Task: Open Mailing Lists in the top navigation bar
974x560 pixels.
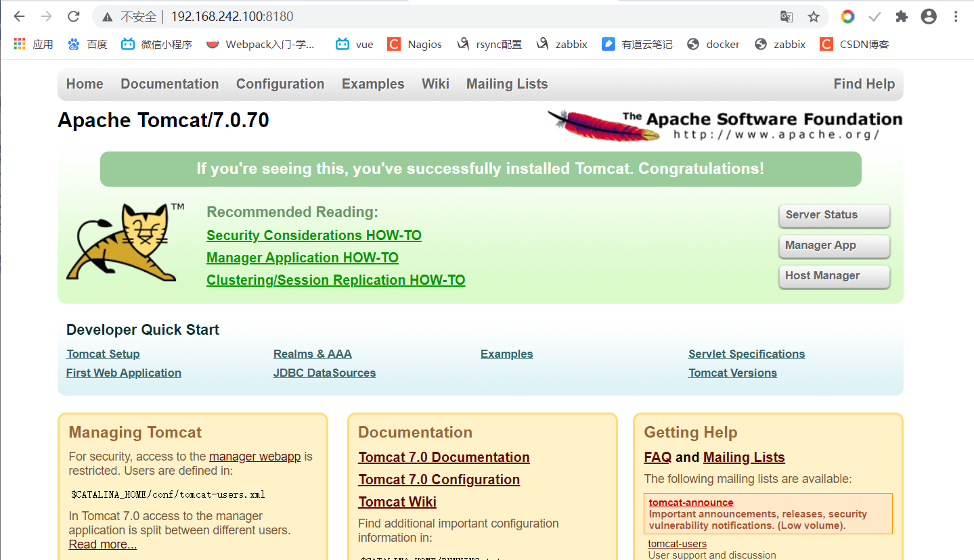Action: 507,84
